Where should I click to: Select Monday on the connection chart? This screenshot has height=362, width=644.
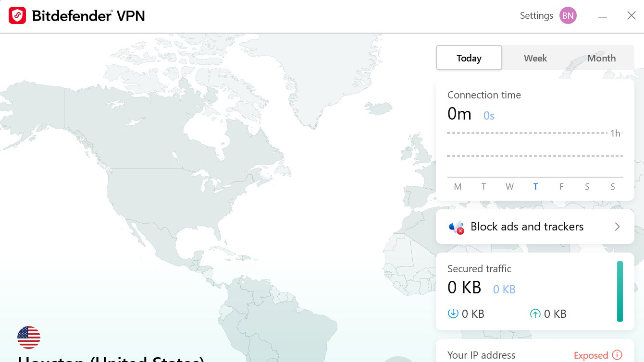tap(458, 187)
